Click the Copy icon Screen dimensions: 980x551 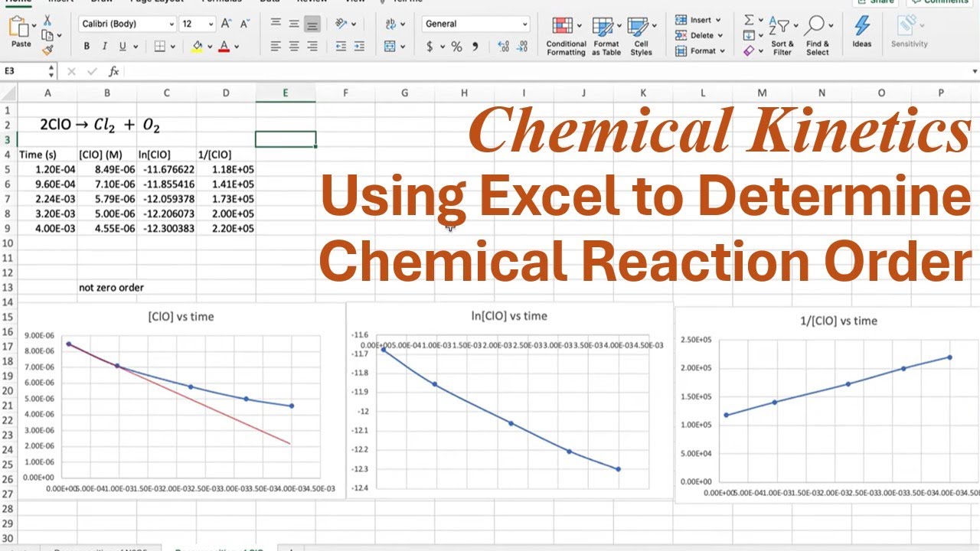click(x=47, y=35)
